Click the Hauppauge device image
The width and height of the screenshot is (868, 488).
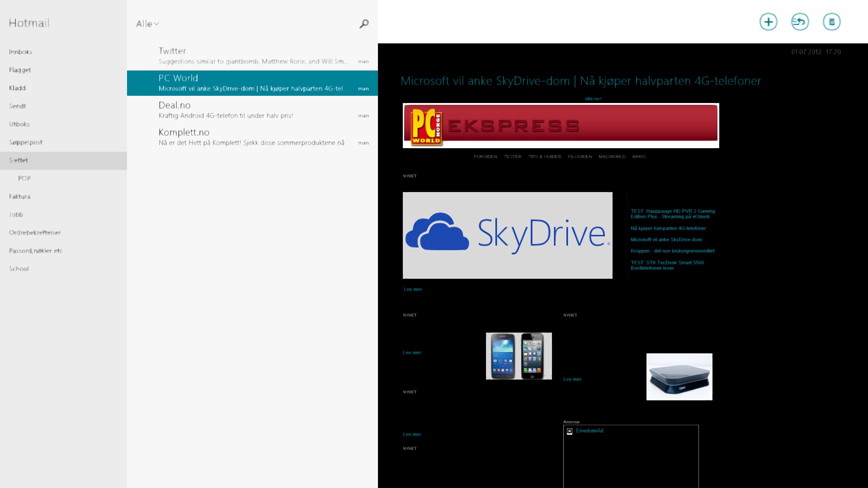coord(679,377)
